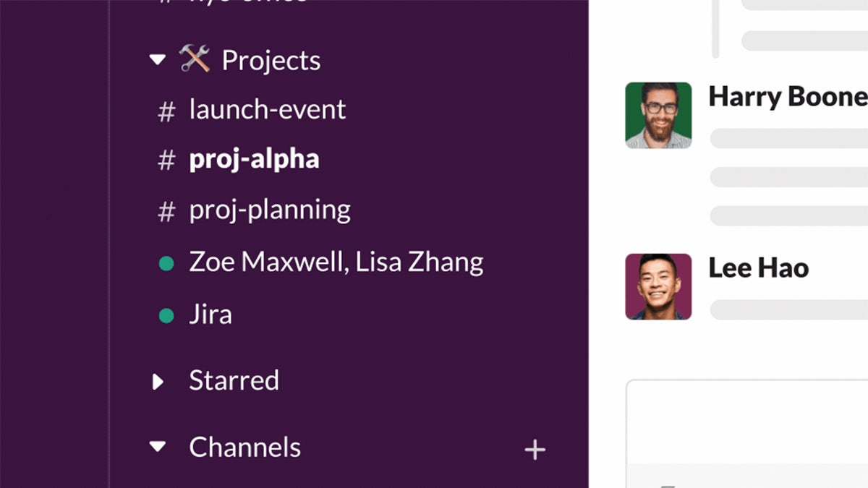
Task: Click the hash icon next to launch-event
Action: [167, 109]
